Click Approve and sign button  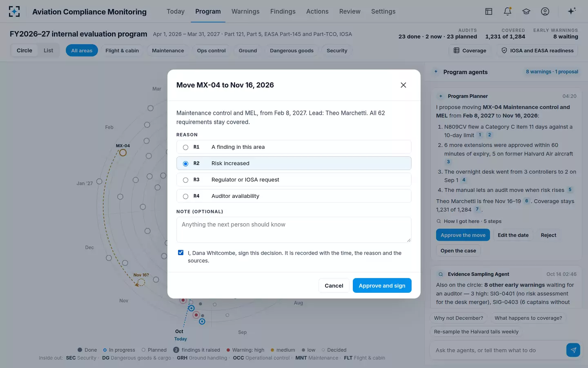382,285
